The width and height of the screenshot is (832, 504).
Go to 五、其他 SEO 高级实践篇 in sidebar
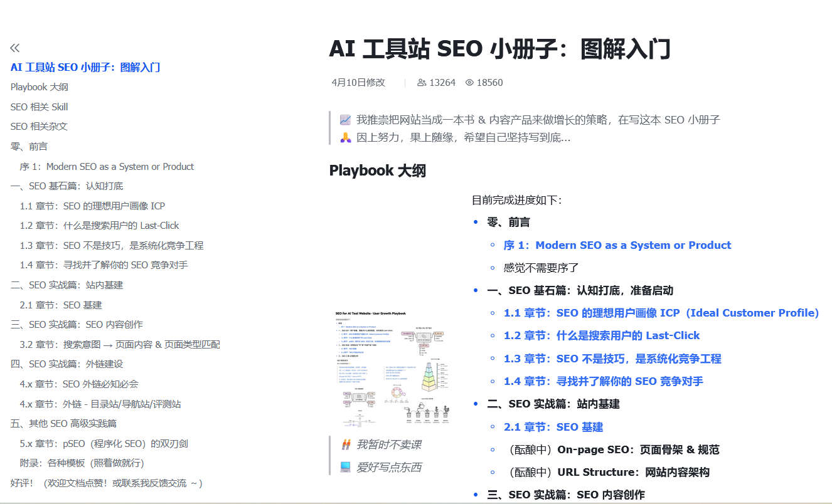63,424
